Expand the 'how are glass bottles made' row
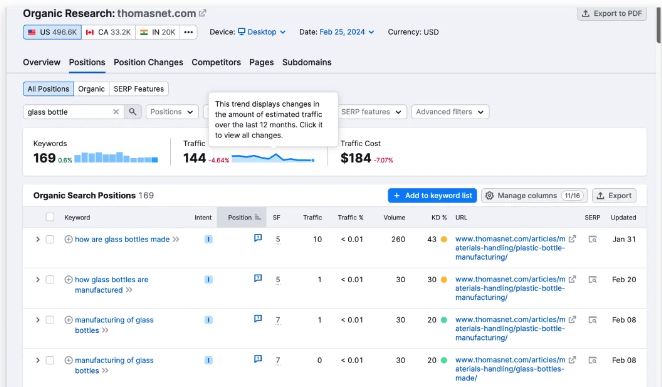The width and height of the screenshot is (662, 387). (x=38, y=239)
